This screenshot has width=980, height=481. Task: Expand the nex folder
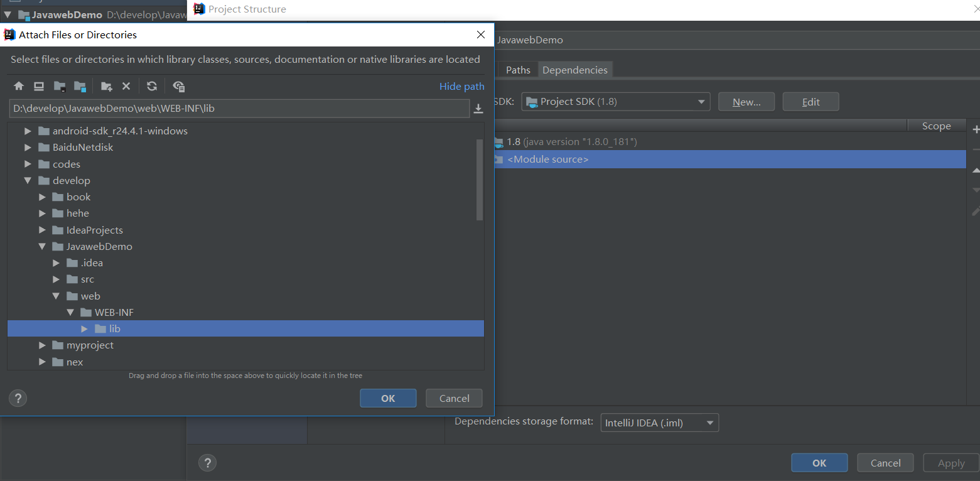pyautogui.click(x=42, y=362)
